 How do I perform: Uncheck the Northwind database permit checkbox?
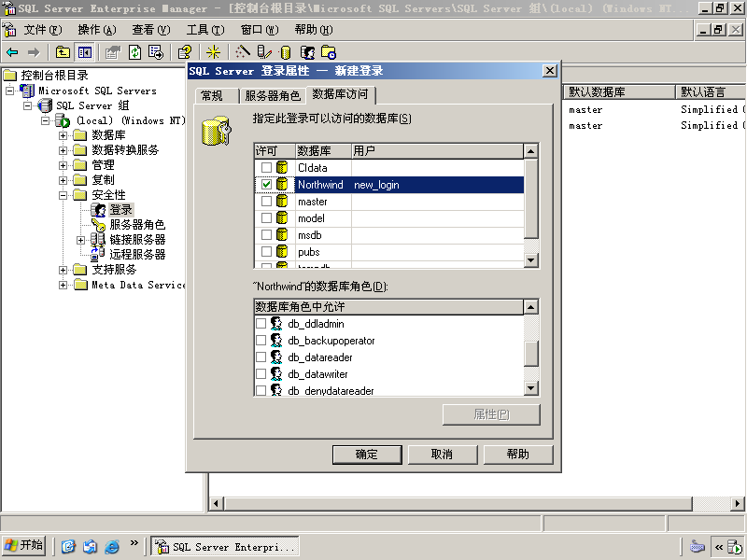266,184
